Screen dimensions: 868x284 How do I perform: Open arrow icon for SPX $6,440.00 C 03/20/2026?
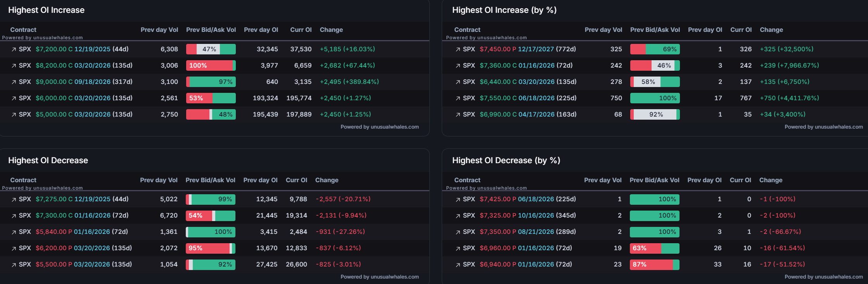pos(458,82)
